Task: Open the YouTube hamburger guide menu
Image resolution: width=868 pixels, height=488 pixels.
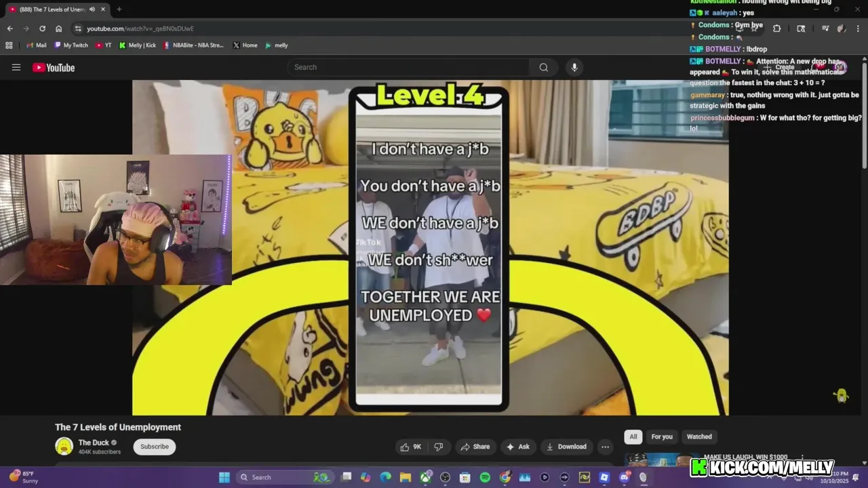Action: [16, 67]
